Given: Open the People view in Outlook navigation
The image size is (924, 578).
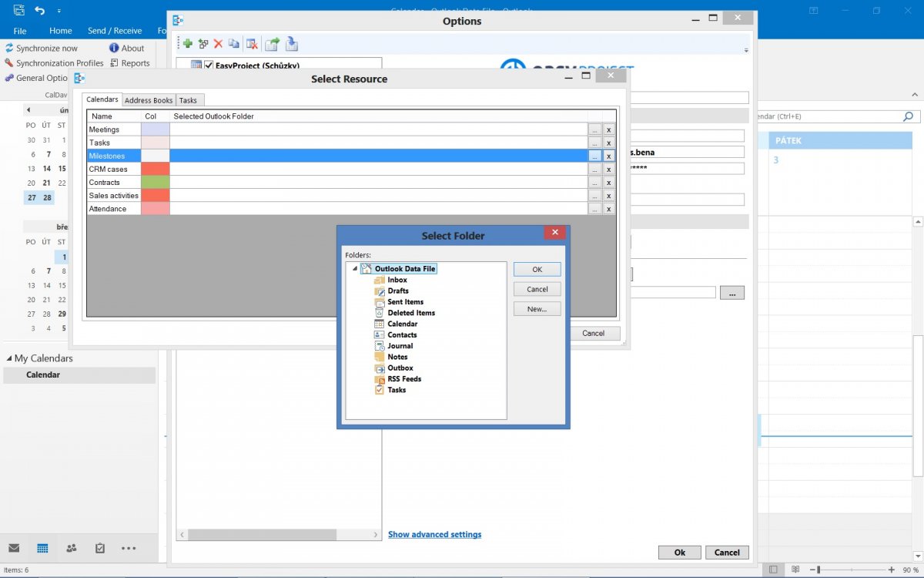Looking at the screenshot, I should (x=71, y=548).
